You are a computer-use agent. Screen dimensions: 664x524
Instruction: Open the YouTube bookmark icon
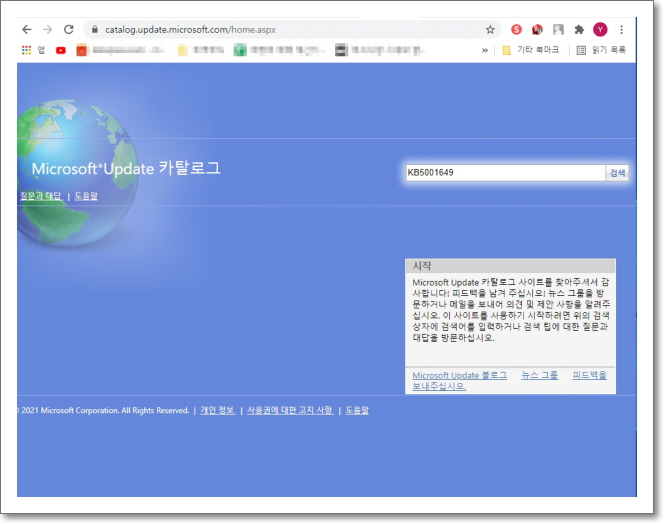pyautogui.click(x=61, y=50)
